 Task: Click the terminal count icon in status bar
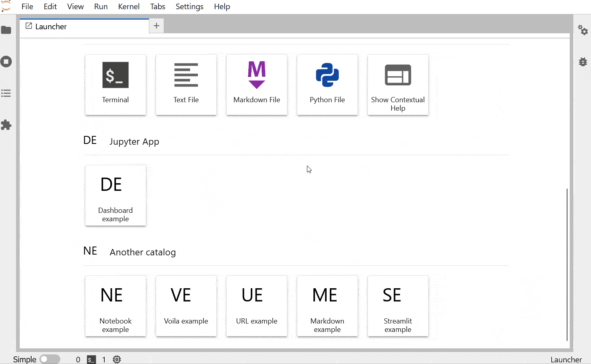pos(91,360)
